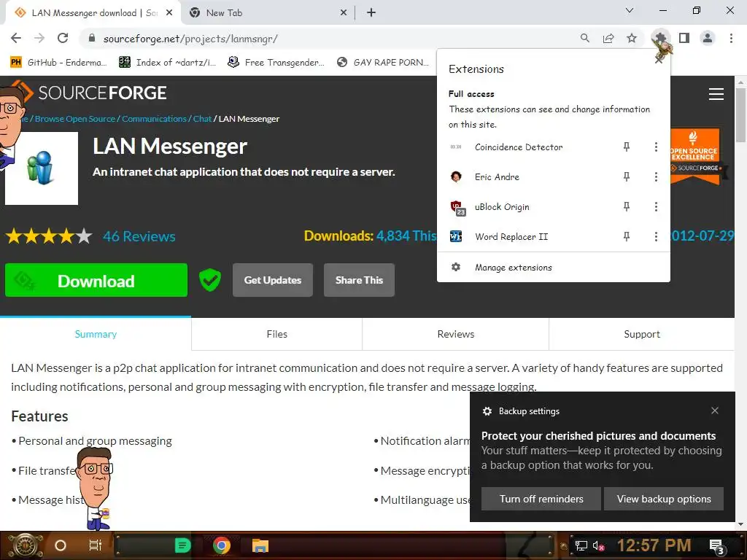Open the Index of ~dartz bookmark

(167, 63)
